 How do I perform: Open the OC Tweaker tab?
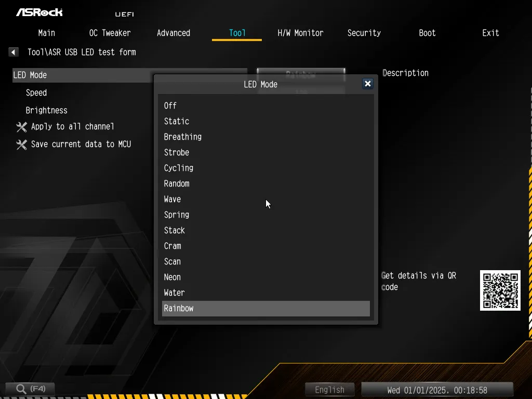[110, 33]
